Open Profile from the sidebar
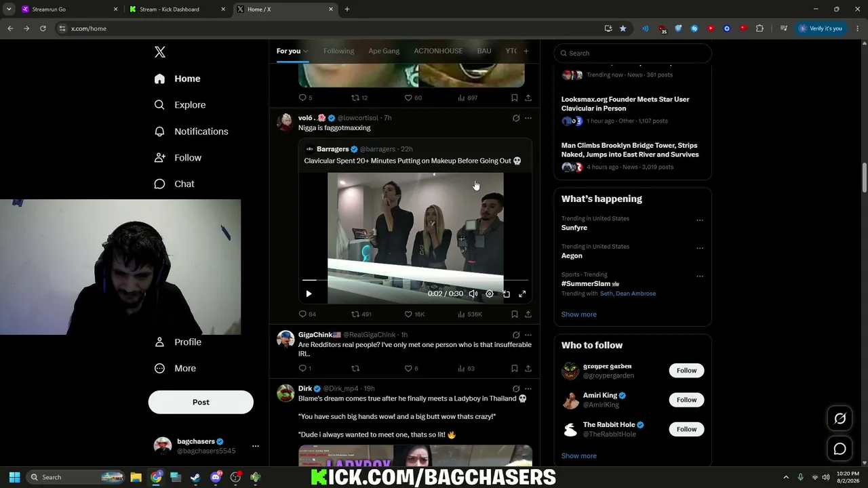Image resolution: width=868 pixels, height=488 pixels. (178, 342)
